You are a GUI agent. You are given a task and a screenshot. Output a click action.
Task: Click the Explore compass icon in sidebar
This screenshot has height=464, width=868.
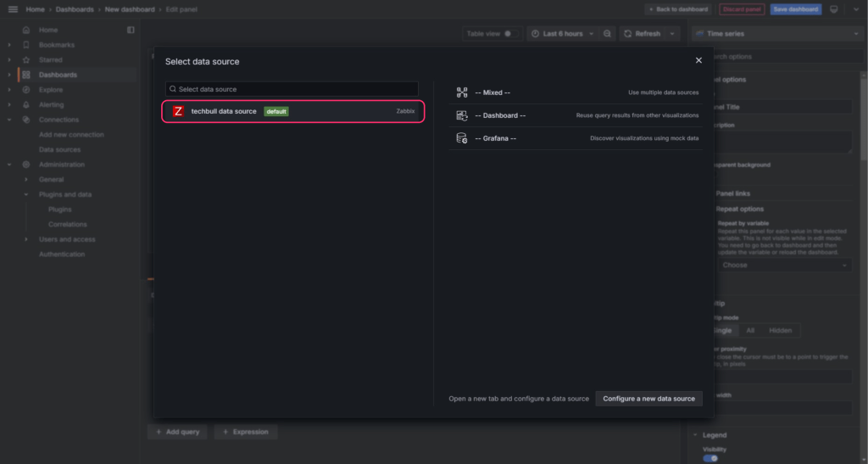pyautogui.click(x=26, y=90)
